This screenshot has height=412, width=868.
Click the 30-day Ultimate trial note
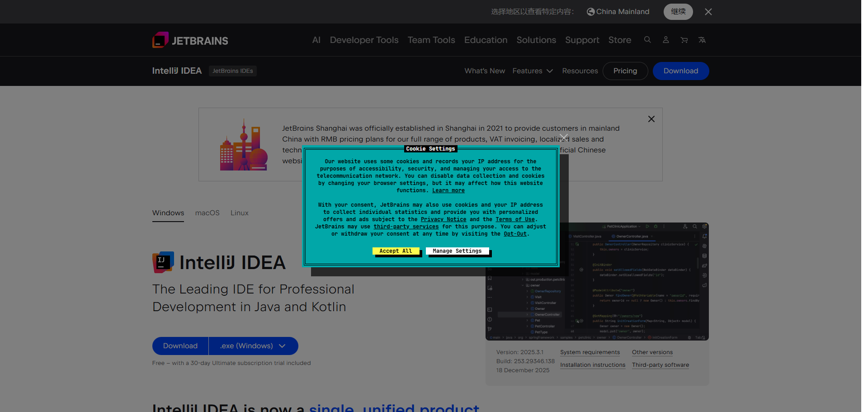pyautogui.click(x=231, y=363)
